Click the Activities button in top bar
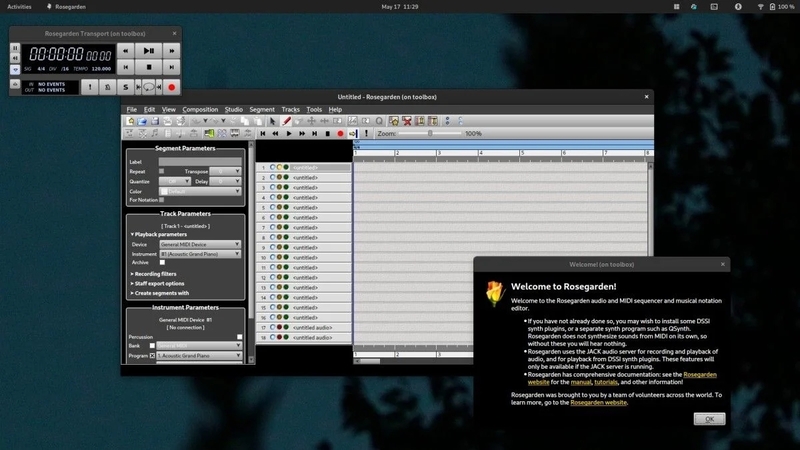Screen dimensions: 800x450 click(19, 7)
